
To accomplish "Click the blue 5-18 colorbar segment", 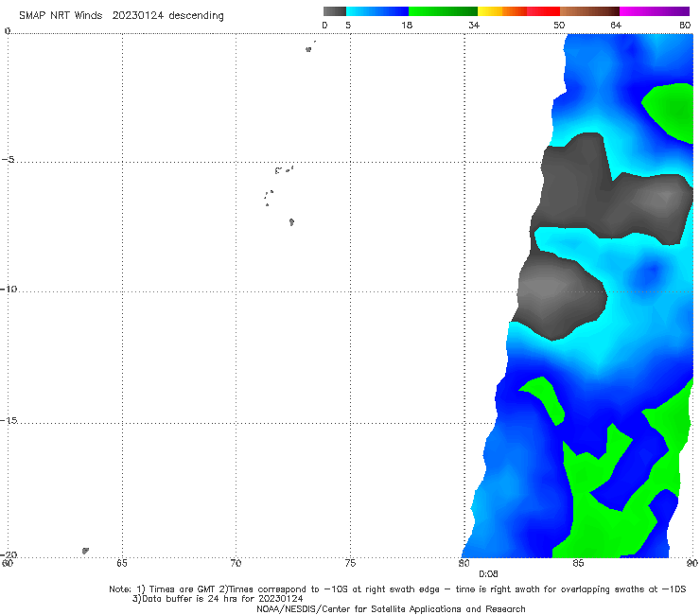I will (x=377, y=11).
